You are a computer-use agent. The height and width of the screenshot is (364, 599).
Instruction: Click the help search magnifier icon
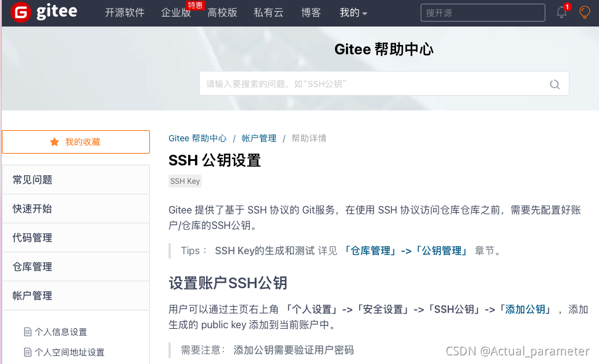pos(555,84)
